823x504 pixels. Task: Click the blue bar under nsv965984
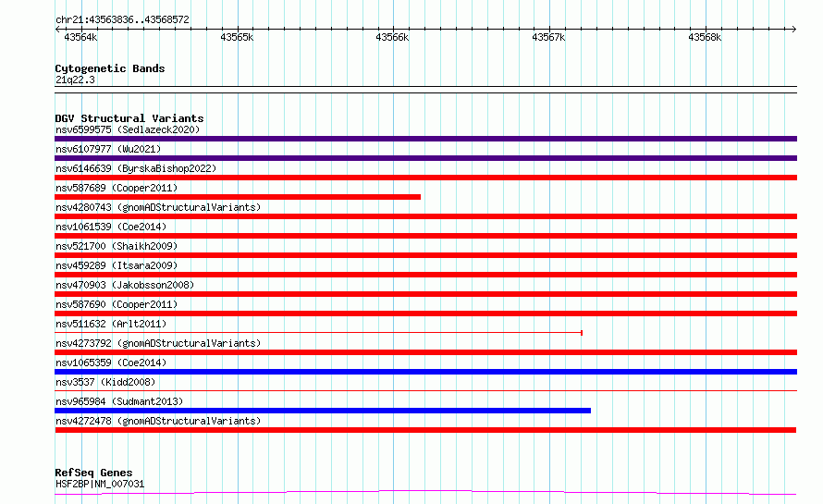tap(323, 411)
